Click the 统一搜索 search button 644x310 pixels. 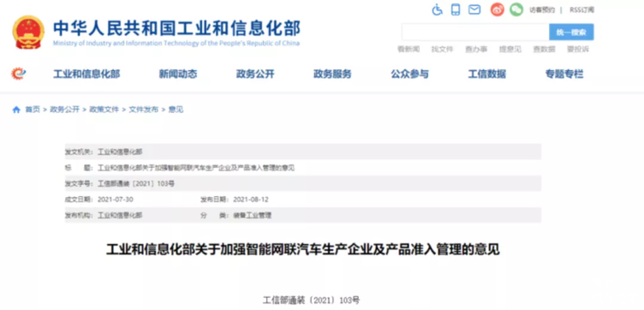point(571,32)
